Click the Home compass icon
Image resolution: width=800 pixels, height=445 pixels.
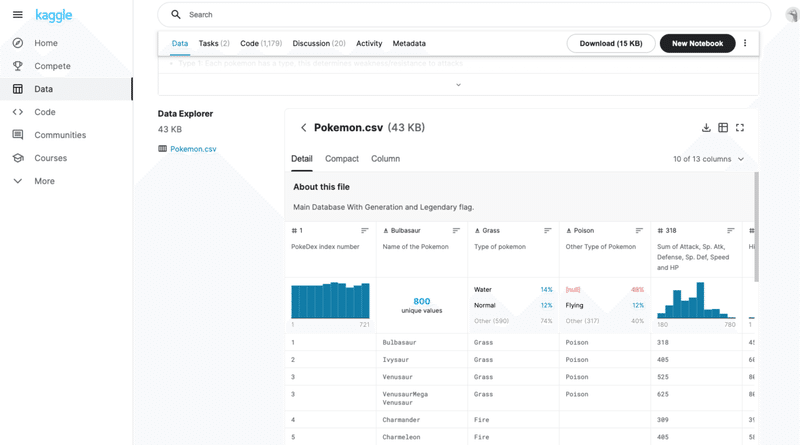click(18, 43)
